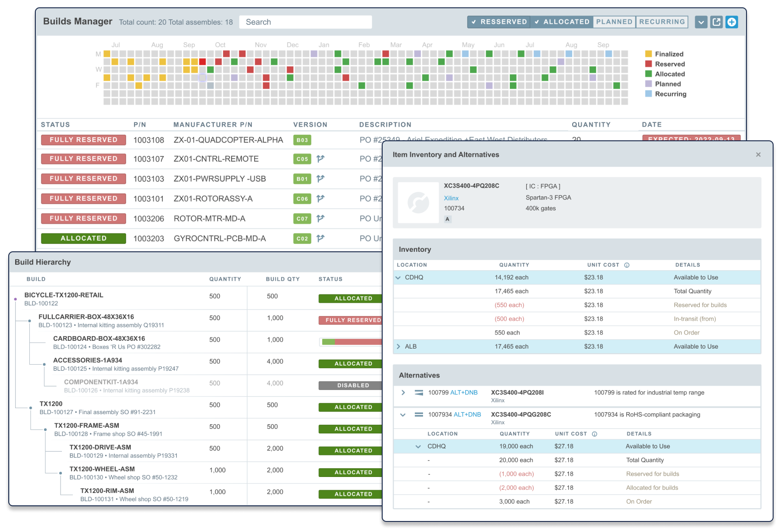This screenshot has width=780, height=532.
Task: Collapse alternative 1007934 row
Action: tap(403, 415)
